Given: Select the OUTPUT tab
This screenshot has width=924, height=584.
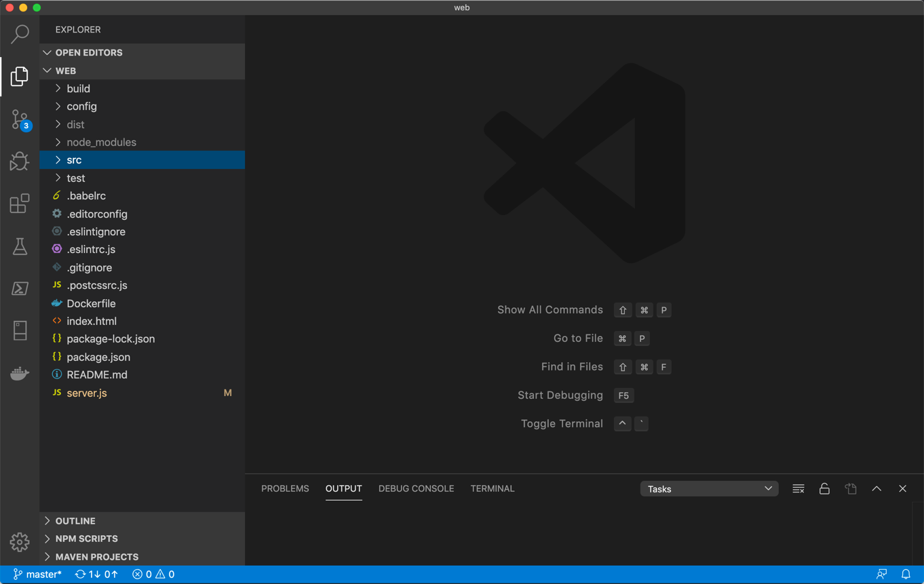Looking at the screenshot, I should (343, 488).
